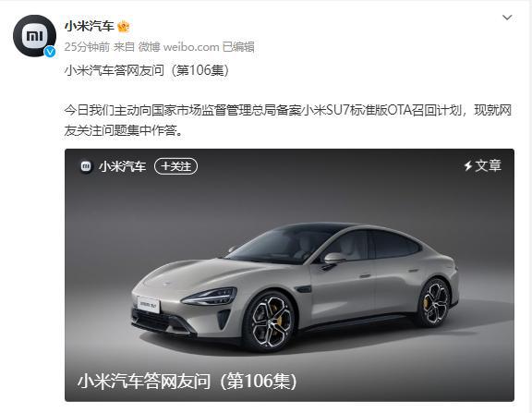
Task: Click the post headline text above the body
Action: (x=147, y=70)
